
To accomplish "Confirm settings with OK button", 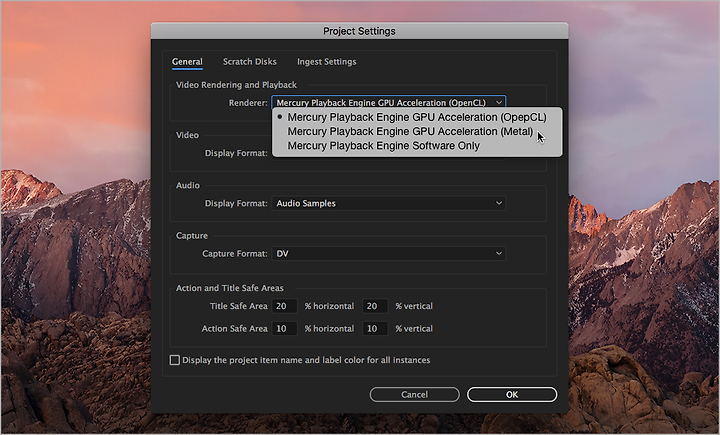I will 512,395.
